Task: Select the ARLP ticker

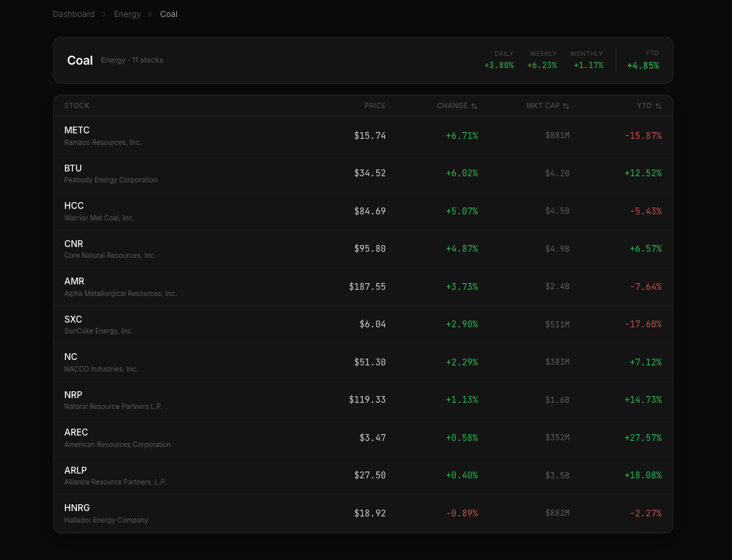Action: 76,470
